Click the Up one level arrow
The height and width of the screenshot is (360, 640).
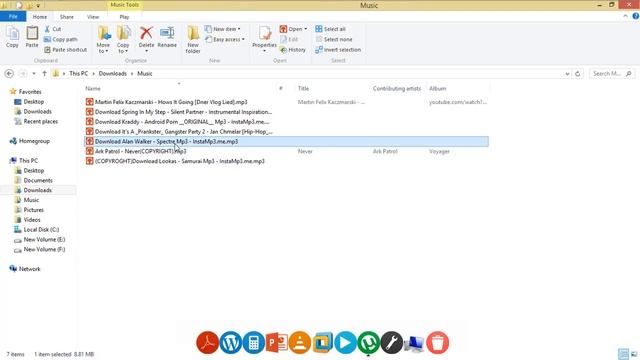coord(44,73)
